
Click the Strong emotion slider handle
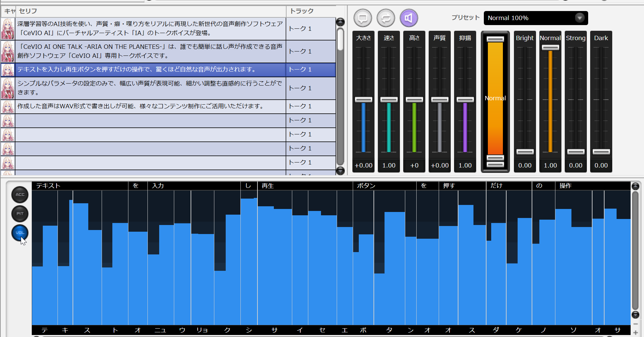coord(576,152)
